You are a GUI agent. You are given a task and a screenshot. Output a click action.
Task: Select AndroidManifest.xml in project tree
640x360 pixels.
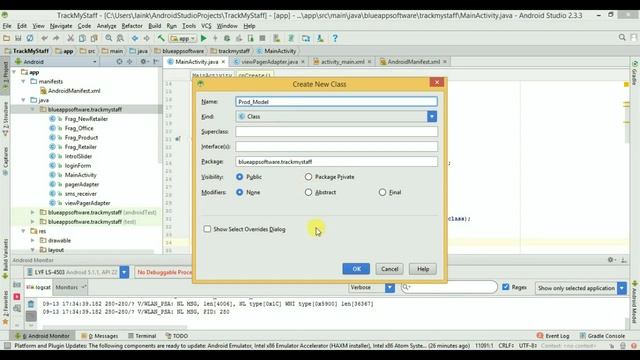74,91
